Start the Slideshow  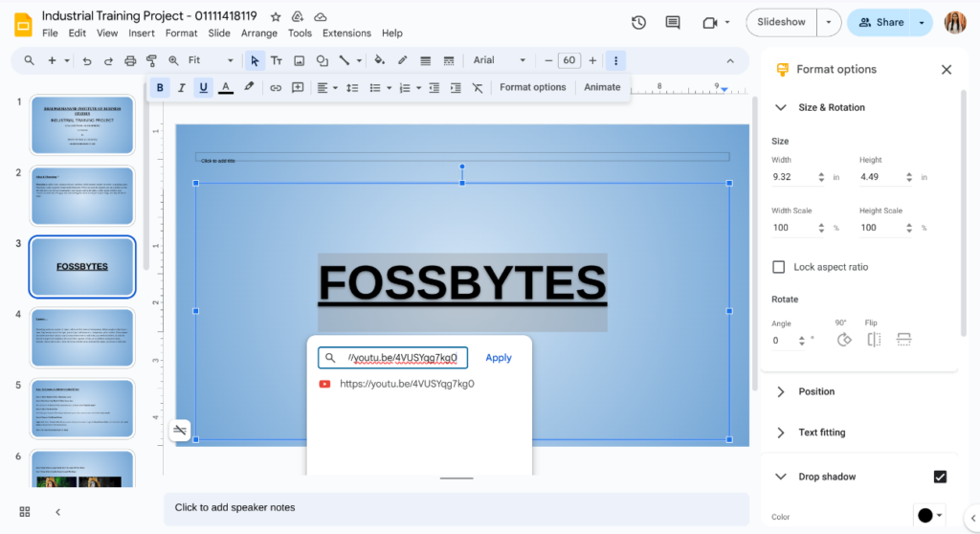click(x=781, y=23)
